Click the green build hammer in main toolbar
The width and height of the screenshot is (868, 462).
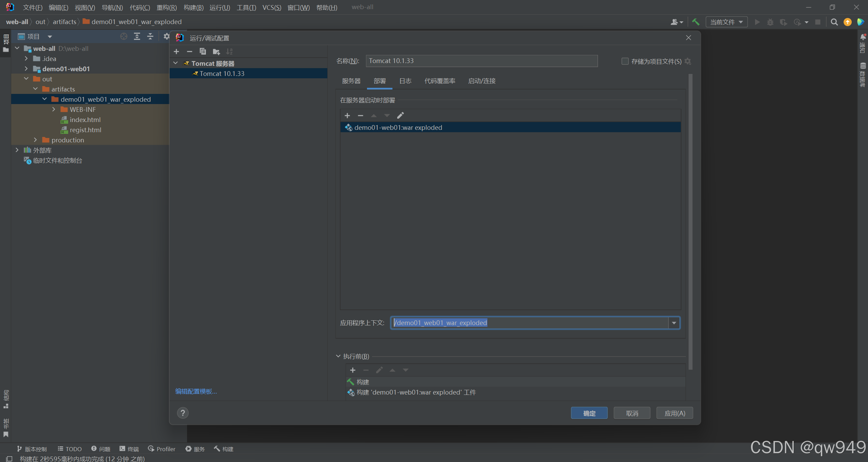point(696,22)
